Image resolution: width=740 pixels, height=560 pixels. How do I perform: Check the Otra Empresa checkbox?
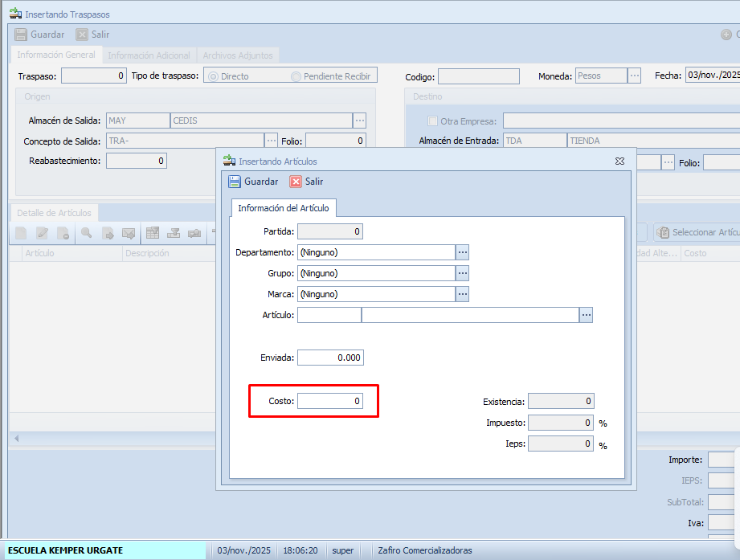(433, 121)
